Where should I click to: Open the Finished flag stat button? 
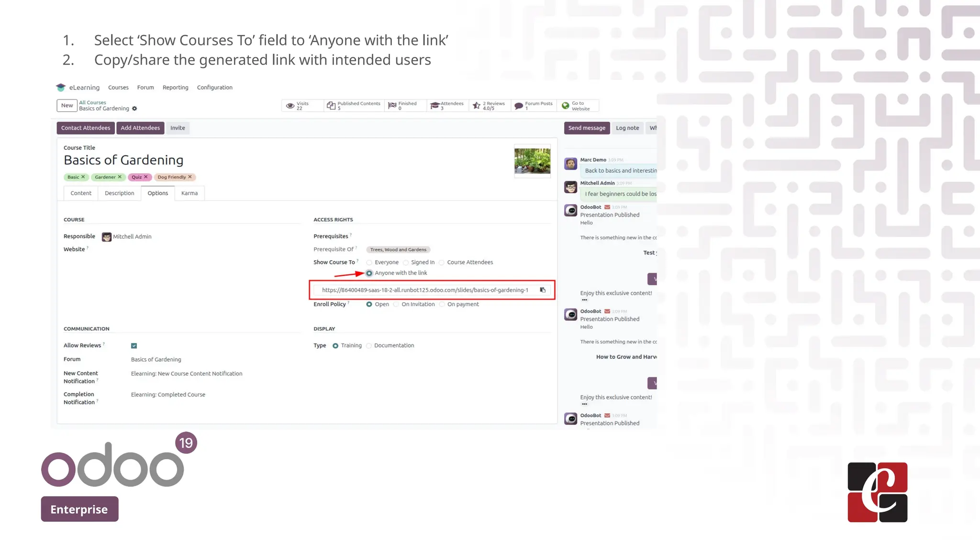(x=405, y=106)
